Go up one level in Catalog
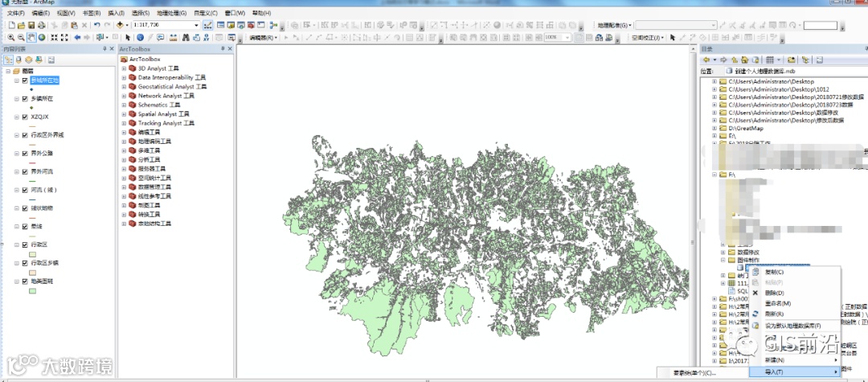 point(735,60)
